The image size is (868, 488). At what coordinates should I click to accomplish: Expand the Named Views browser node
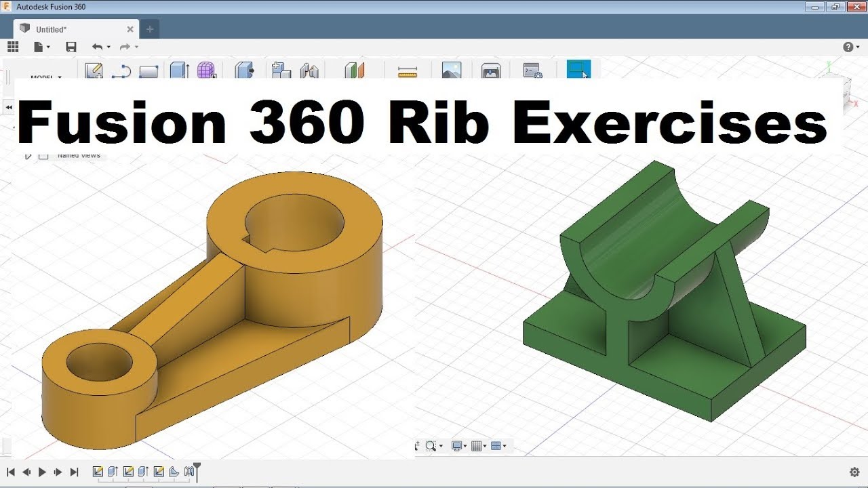(x=28, y=156)
